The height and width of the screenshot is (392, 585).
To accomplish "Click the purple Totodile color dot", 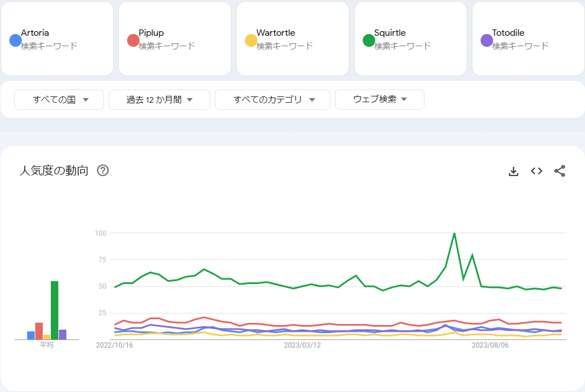I will point(487,40).
